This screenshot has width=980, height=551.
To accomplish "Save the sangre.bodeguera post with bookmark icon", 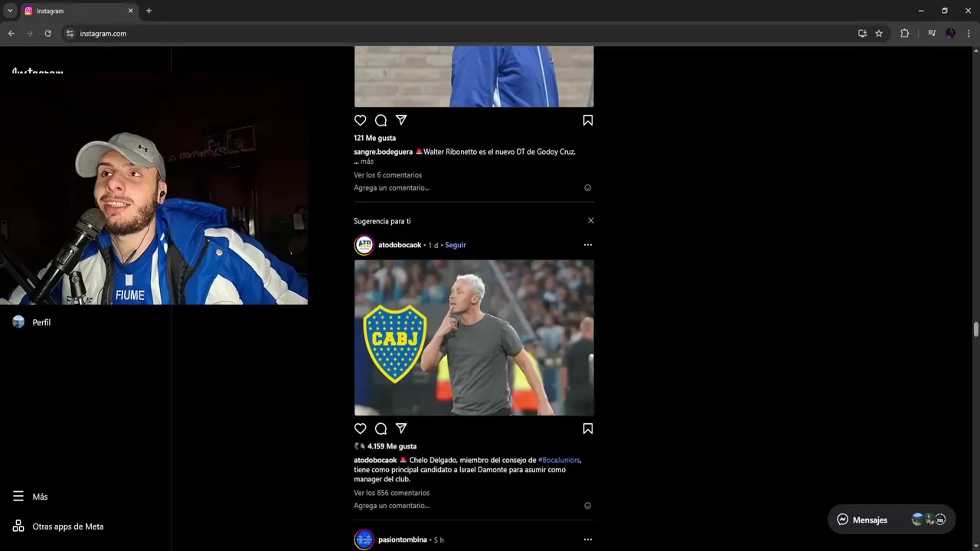I will pos(588,120).
